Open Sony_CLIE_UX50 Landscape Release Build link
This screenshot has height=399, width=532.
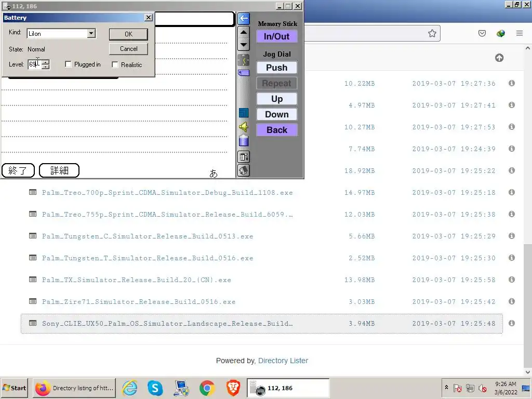coord(167,323)
